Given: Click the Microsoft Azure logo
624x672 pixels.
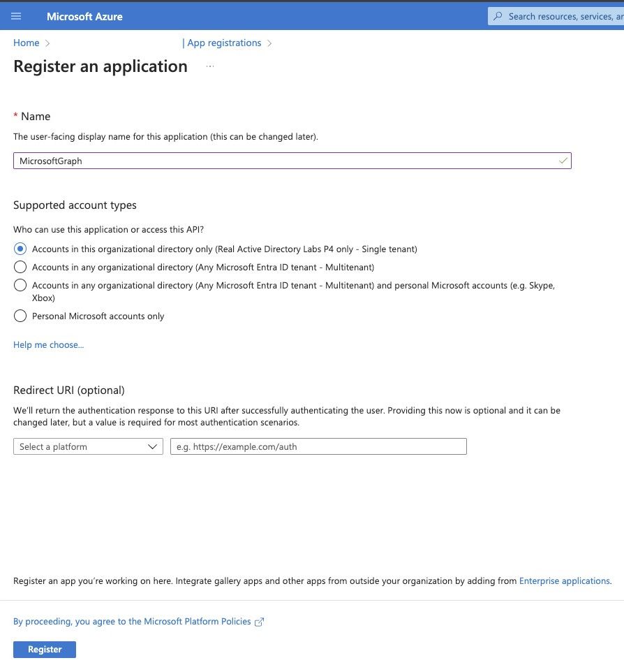Looking at the screenshot, I should pos(84,16).
